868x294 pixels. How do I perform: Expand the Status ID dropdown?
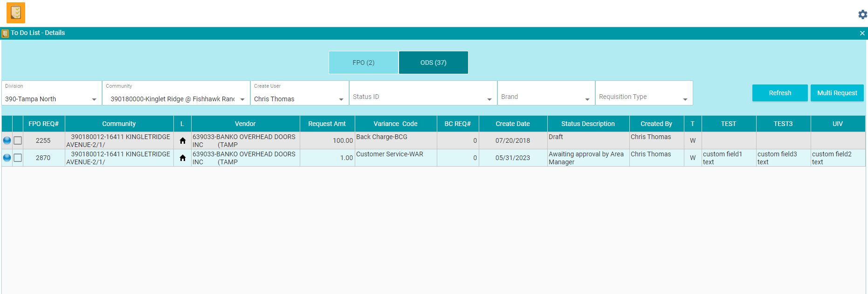[x=489, y=99]
